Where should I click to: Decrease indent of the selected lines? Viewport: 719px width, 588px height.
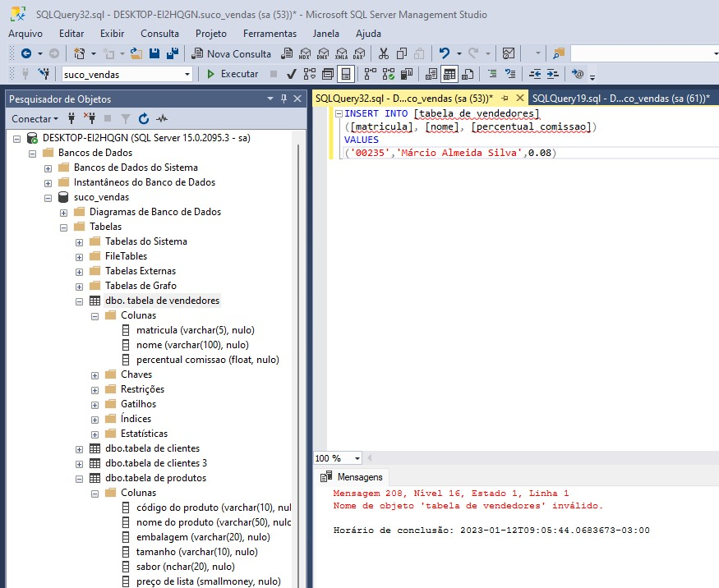(535, 74)
